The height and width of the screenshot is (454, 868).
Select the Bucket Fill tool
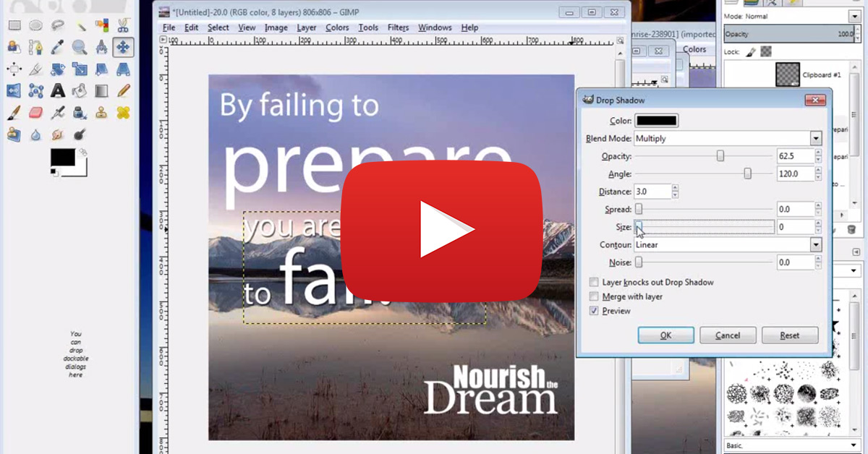80,90
